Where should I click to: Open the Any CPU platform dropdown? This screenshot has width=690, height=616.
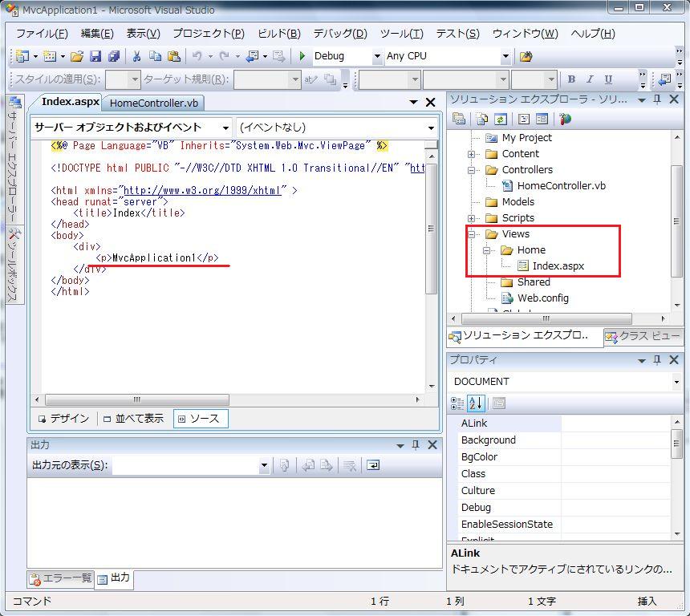click(x=505, y=56)
